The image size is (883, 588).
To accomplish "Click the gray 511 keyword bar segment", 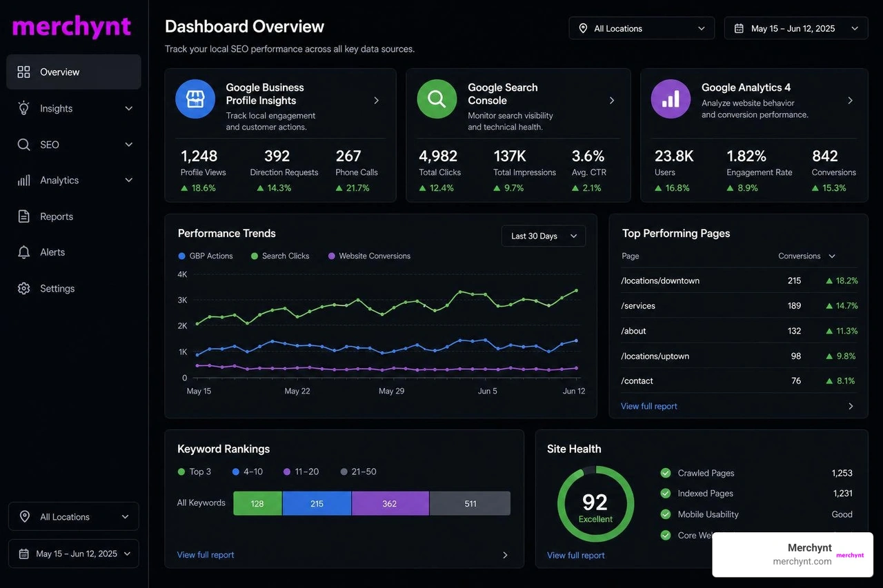I will click(470, 503).
